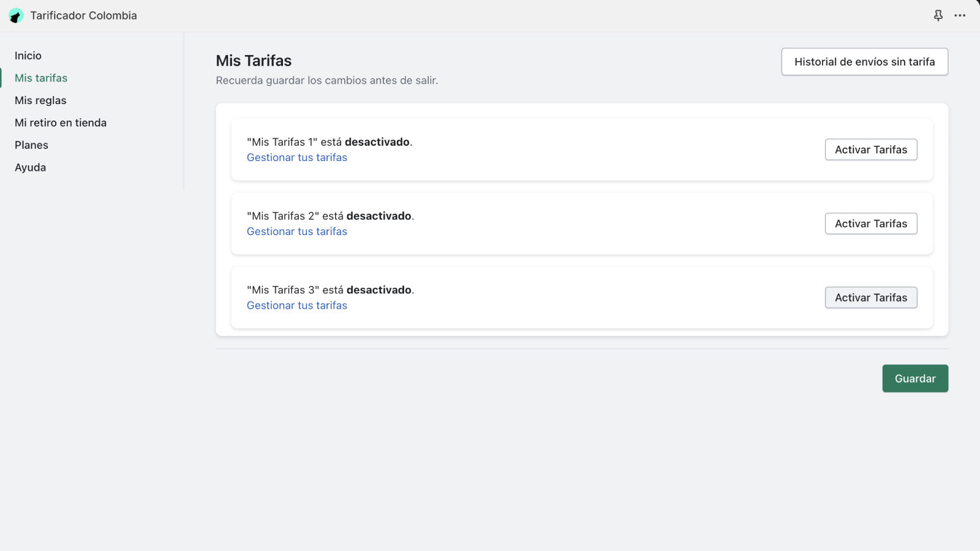This screenshot has height=551, width=980.
Task: Click Gestionar tus tarifas for Mis Tarifas 2
Action: [x=296, y=231]
